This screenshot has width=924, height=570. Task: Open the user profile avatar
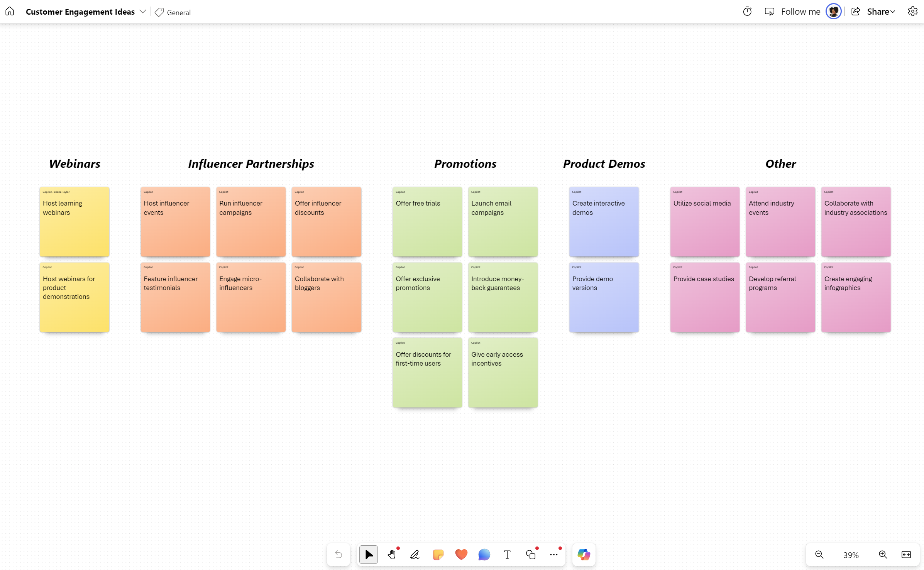click(x=834, y=12)
